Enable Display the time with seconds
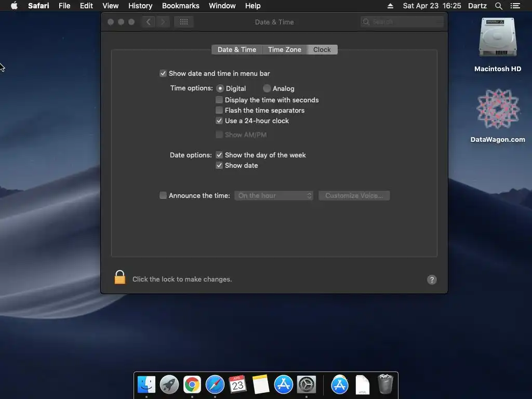Screen dimensions: 532x399 pos(219,100)
